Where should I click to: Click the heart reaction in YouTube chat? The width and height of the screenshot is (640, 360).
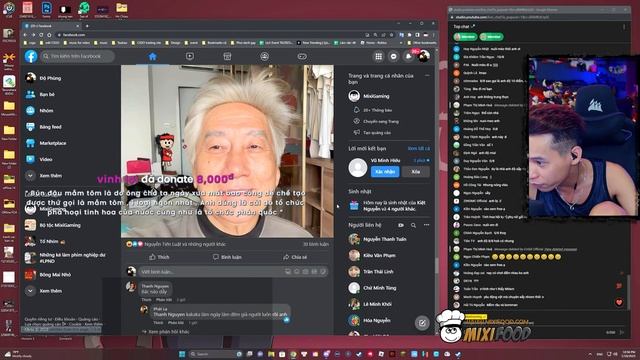[619, 302]
